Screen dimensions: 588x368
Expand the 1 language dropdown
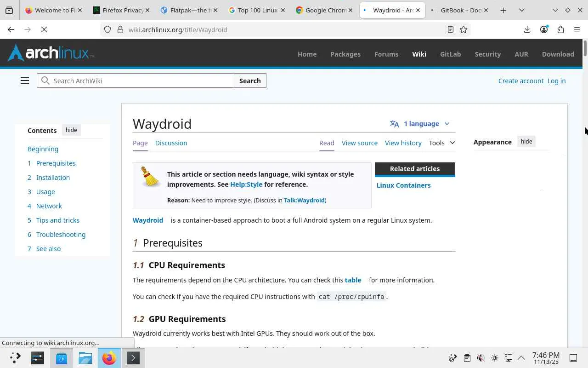(x=420, y=124)
